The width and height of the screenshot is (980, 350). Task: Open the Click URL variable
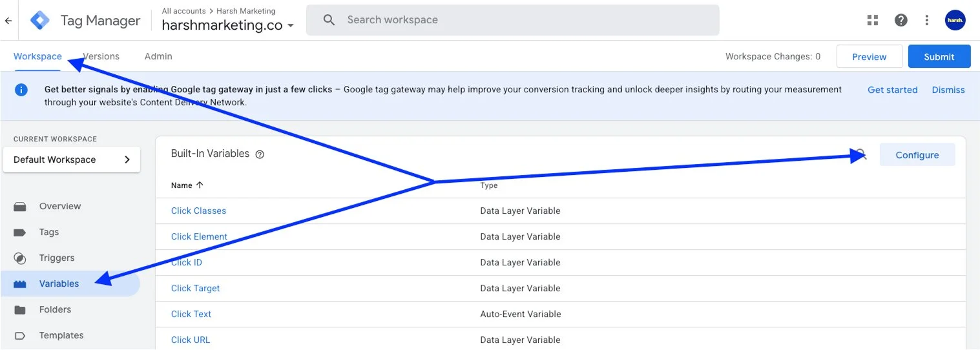(x=191, y=340)
